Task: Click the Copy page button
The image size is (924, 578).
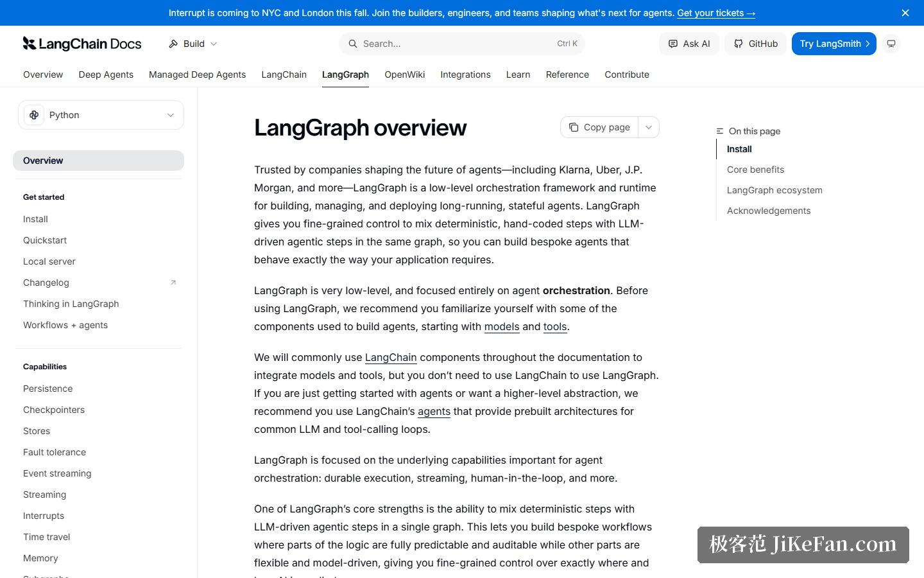Action: click(599, 127)
